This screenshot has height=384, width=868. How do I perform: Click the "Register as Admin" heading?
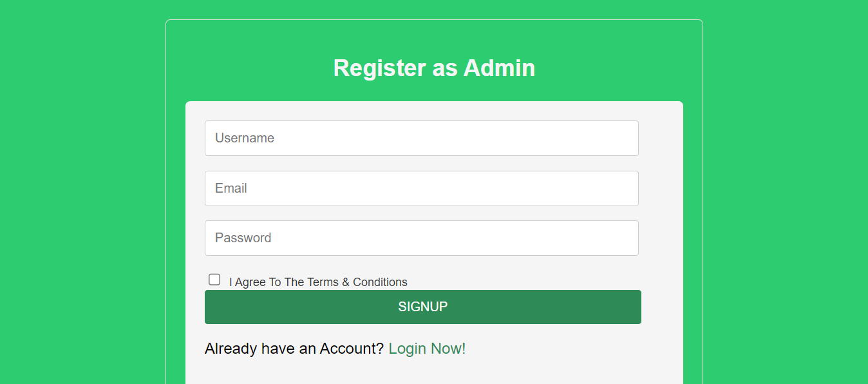pyautogui.click(x=434, y=68)
